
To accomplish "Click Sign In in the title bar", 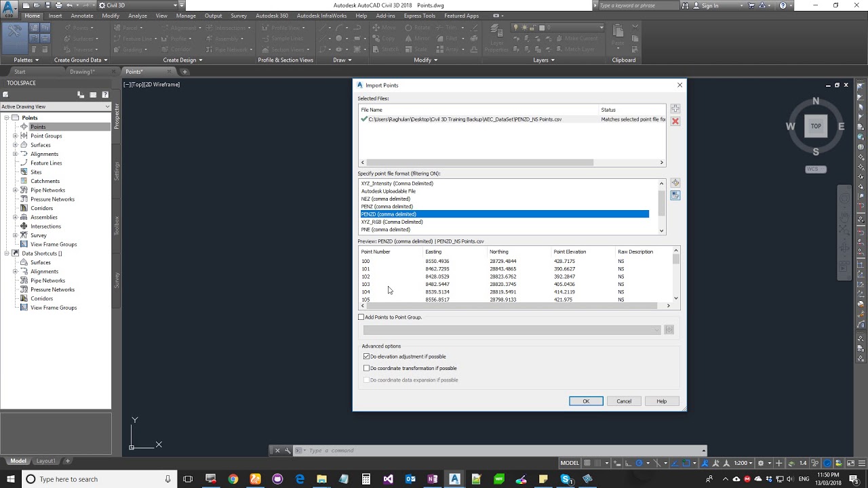I will 710,5.
